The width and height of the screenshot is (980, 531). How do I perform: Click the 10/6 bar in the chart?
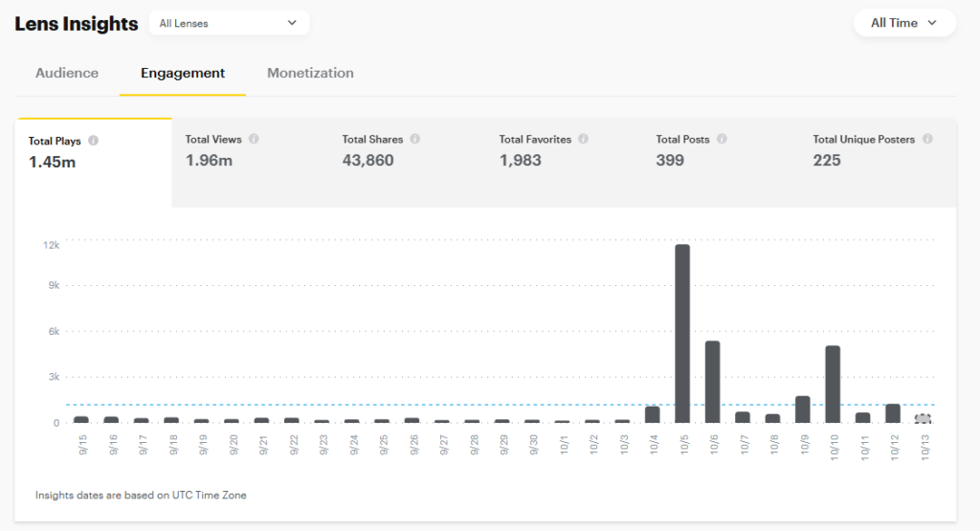pyautogui.click(x=712, y=381)
